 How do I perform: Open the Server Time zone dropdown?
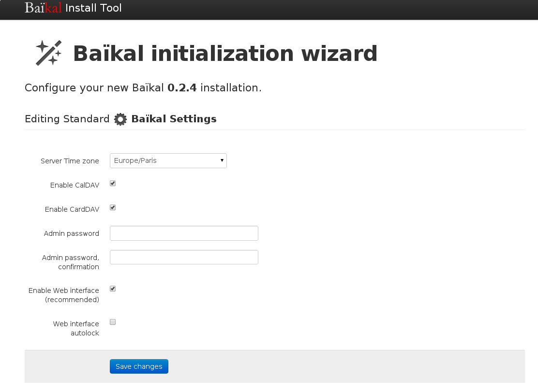coord(168,160)
